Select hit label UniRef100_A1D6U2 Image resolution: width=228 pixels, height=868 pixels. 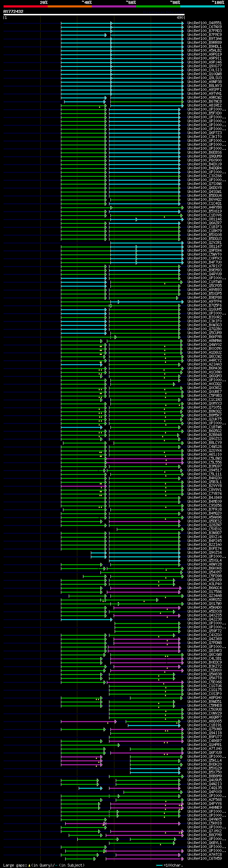click(x=204, y=352)
